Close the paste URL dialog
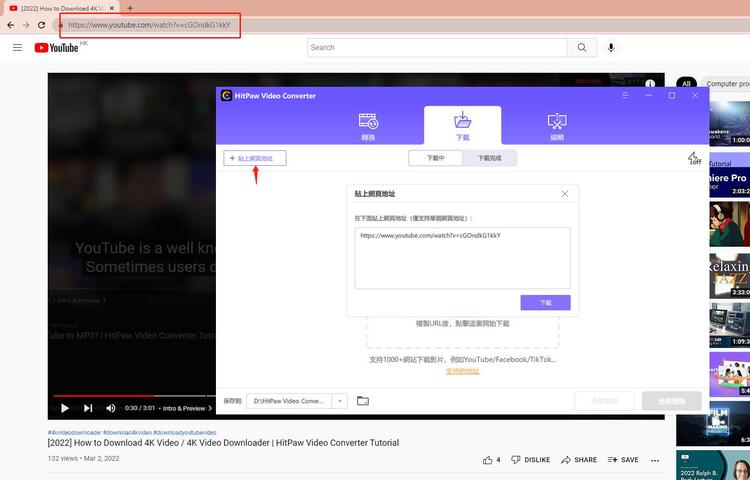The width and height of the screenshot is (750, 480). [x=565, y=194]
